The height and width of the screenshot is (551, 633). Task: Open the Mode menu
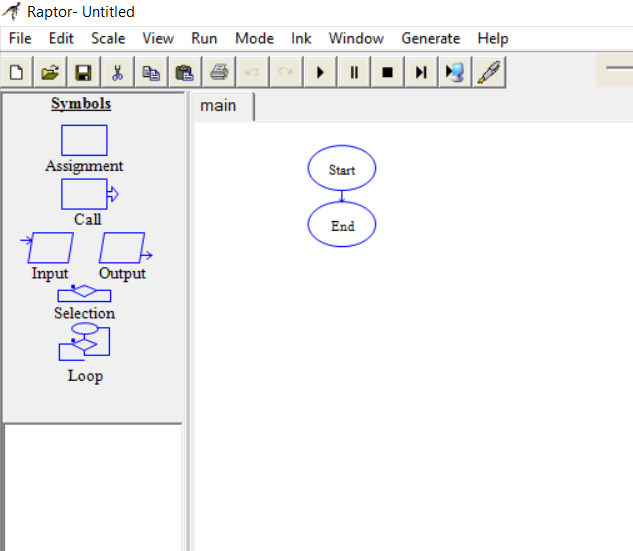tap(255, 39)
